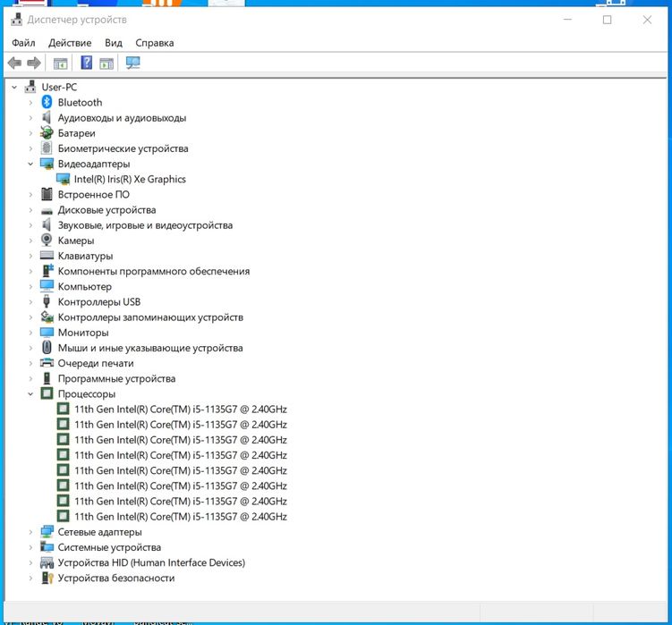Image resolution: width=672 pixels, height=625 pixels.
Task: Expand the Дисковые устройства category
Action: click(30, 210)
